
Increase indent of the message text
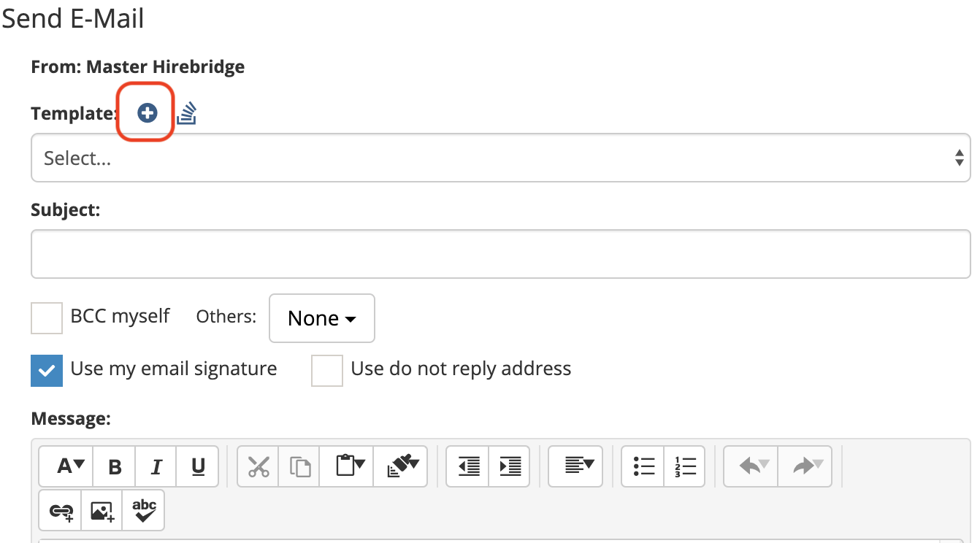click(510, 466)
